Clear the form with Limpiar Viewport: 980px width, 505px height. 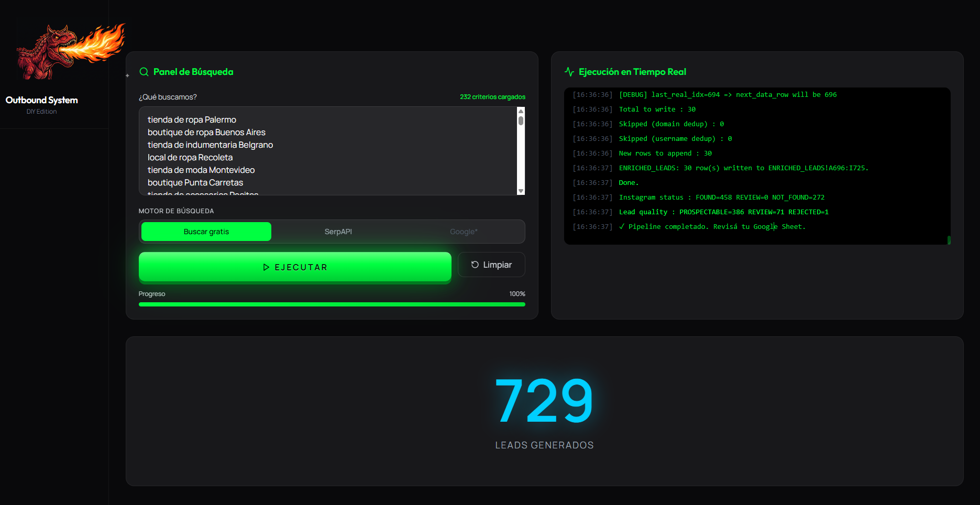coord(491,265)
